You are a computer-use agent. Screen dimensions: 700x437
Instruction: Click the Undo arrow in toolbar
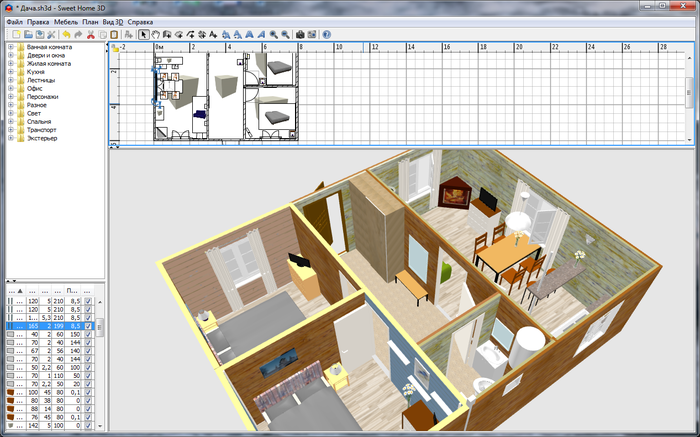tap(66, 34)
